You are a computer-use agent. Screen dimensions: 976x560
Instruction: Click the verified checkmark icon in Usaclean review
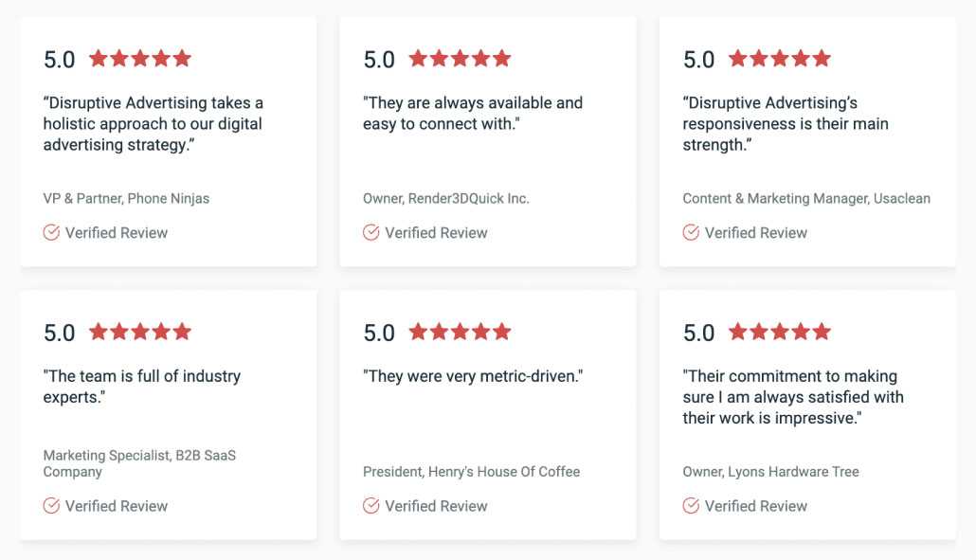coord(691,232)
